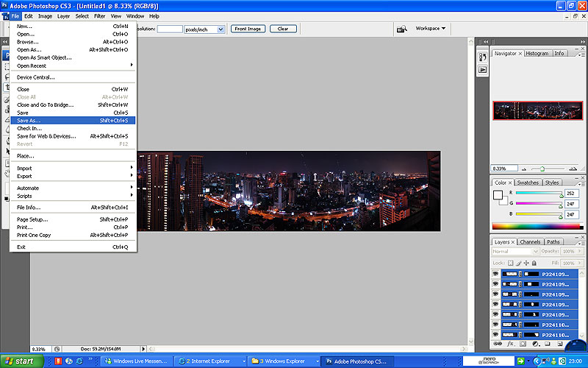Toggle visibility of third layer from top
Viewport: 588px width, 368px height.
495,294
